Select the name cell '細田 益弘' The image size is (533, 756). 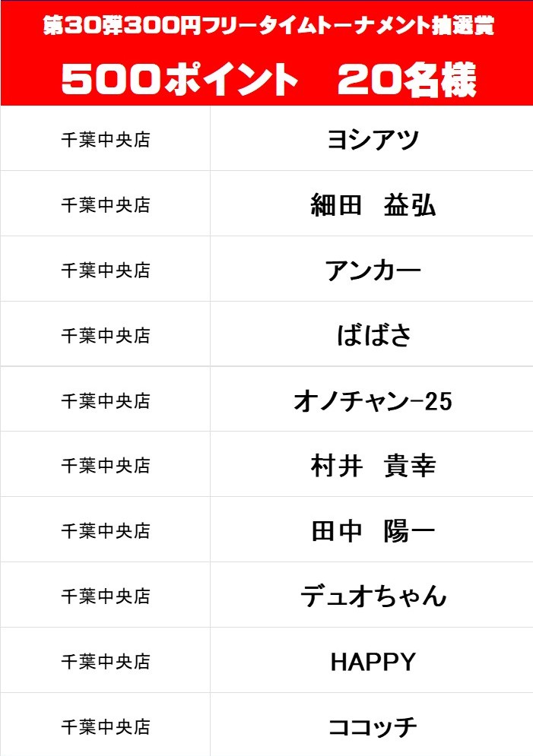pos(373,205)
